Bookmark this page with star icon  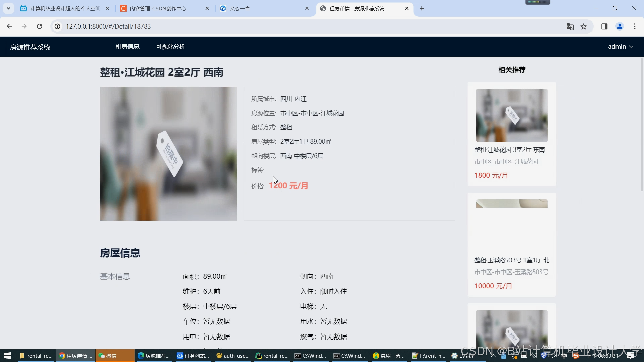[584, 26]
